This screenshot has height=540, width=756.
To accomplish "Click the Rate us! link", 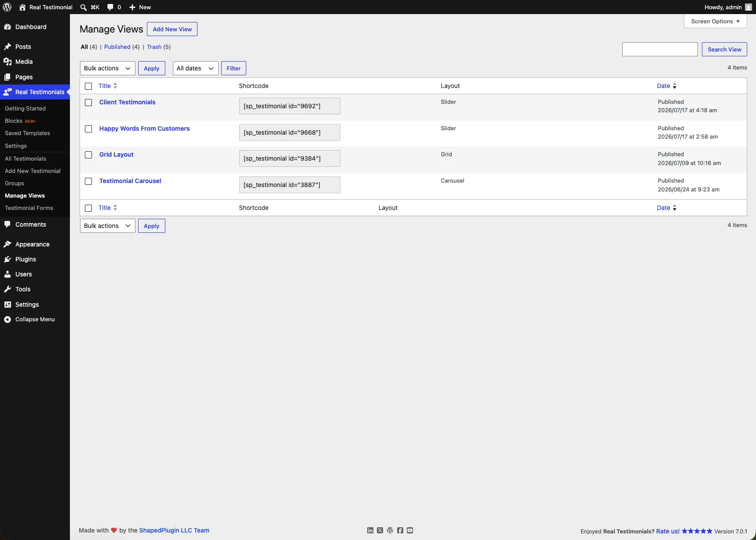I will tap(668, 531).
